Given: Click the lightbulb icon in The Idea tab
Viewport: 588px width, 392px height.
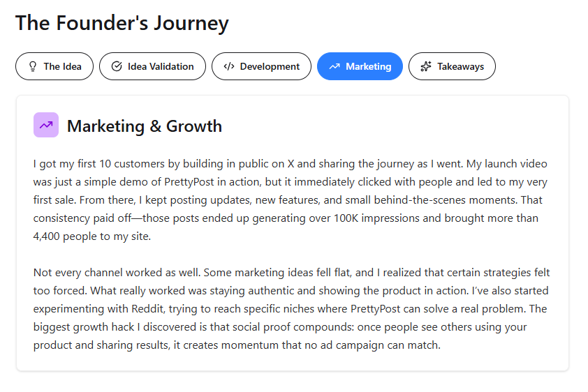Looking at the screenshot, I should [33, 66].
